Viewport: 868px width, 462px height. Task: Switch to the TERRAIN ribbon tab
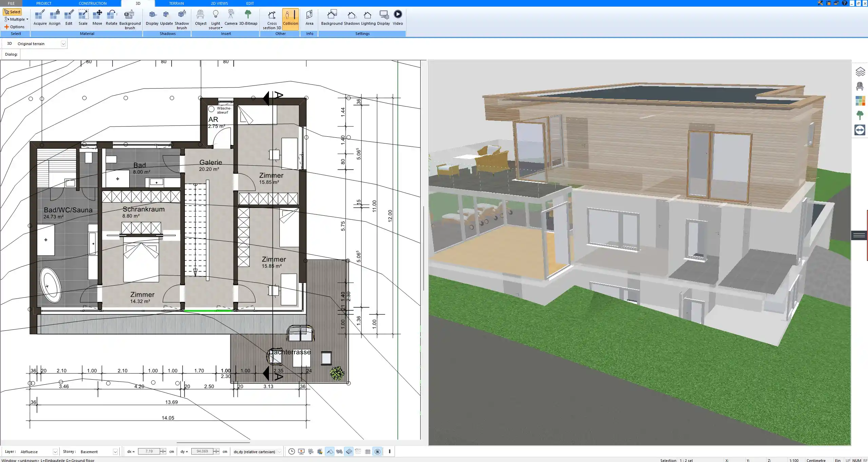176,3
